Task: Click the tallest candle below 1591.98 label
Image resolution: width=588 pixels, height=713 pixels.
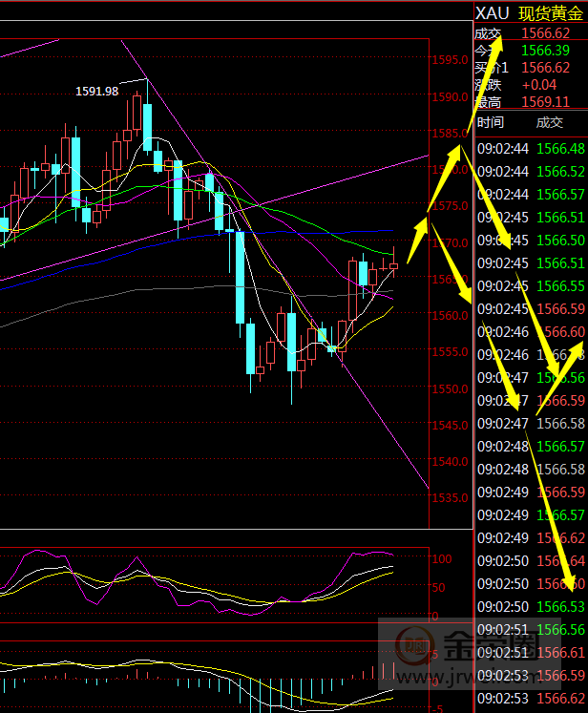Action: point(148,126)
